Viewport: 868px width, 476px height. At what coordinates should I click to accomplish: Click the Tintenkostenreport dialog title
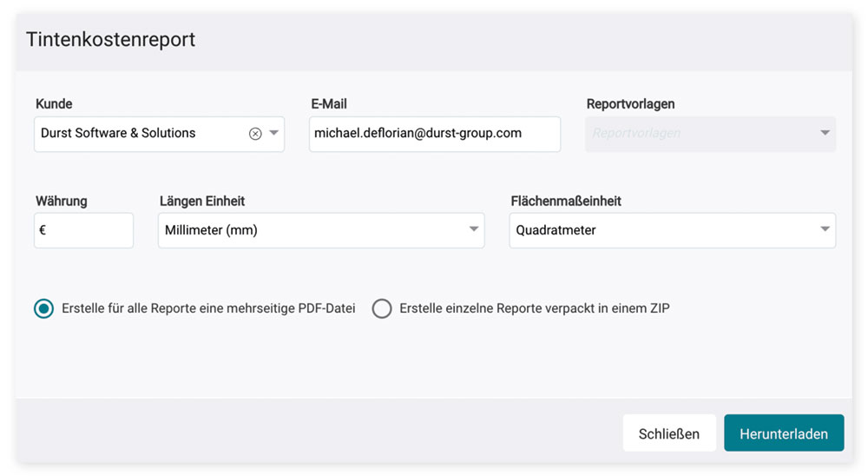pyautogui.click(x=110, y=39)
